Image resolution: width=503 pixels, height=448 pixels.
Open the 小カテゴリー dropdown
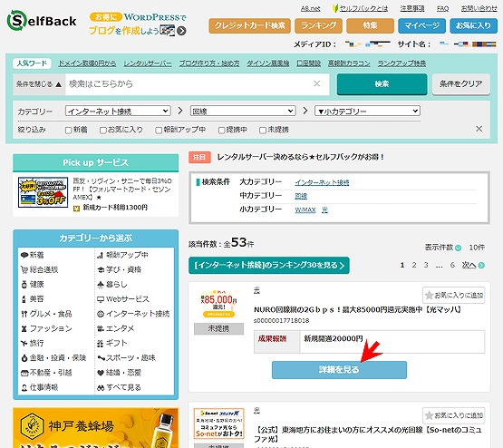[367, 111]
